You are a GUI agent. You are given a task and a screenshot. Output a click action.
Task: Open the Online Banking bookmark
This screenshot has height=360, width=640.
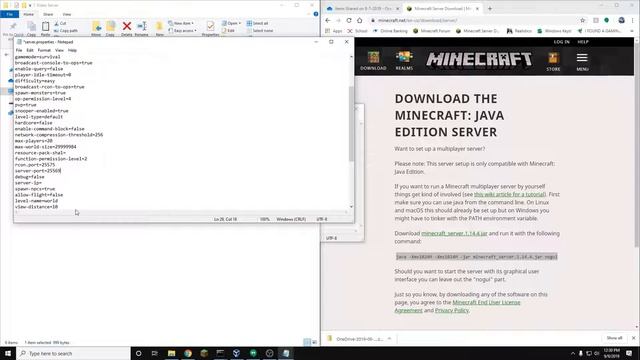pyautogui.click(x=390, y=31)
